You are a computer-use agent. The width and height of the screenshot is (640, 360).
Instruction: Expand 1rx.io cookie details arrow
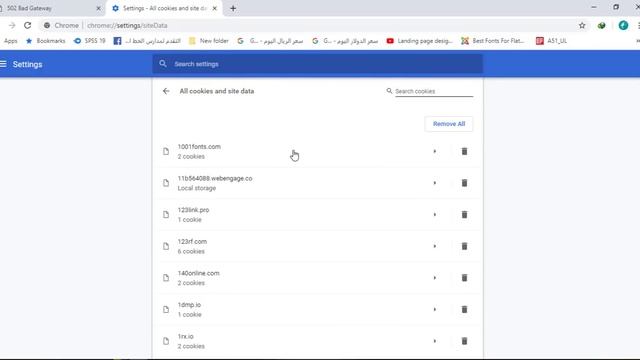[435, 341]
